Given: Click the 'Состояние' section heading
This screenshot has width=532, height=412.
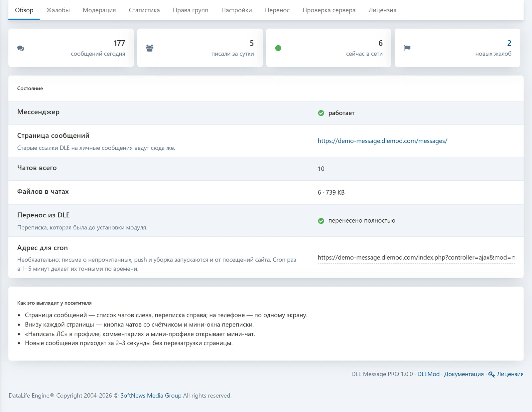Looking at the screenshot, I should tap(30, 89).
